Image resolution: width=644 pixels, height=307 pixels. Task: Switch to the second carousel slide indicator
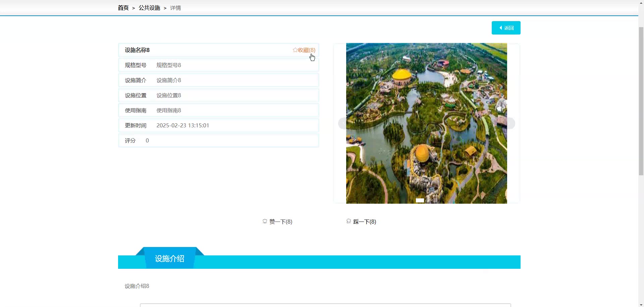[x=428, y=200]
